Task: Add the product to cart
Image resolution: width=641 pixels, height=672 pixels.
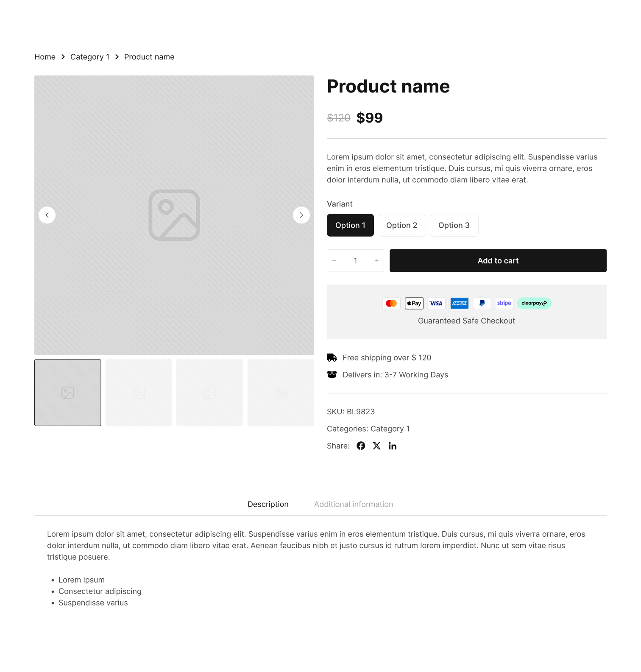Action: [x=498, y=261]
